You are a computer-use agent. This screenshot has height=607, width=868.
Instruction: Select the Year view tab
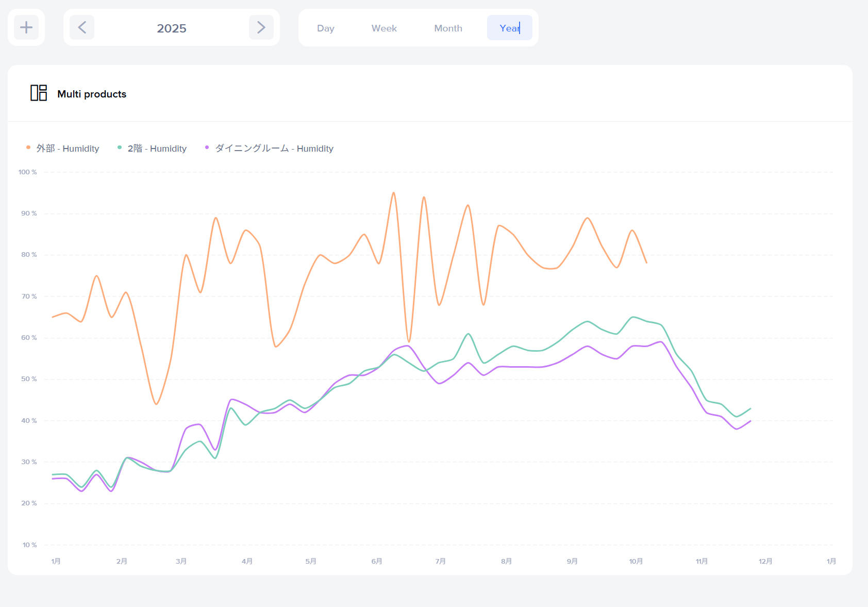point(509,28)
